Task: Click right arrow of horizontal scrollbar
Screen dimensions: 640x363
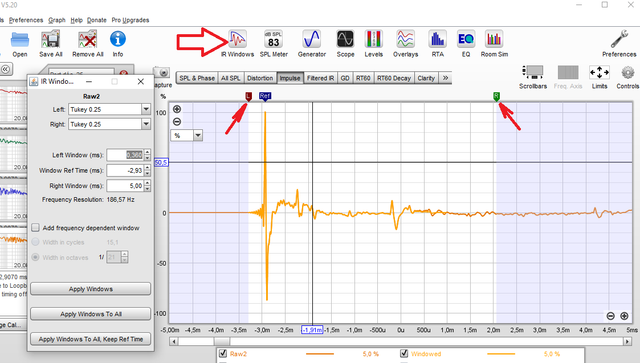Action: point(627,341)
